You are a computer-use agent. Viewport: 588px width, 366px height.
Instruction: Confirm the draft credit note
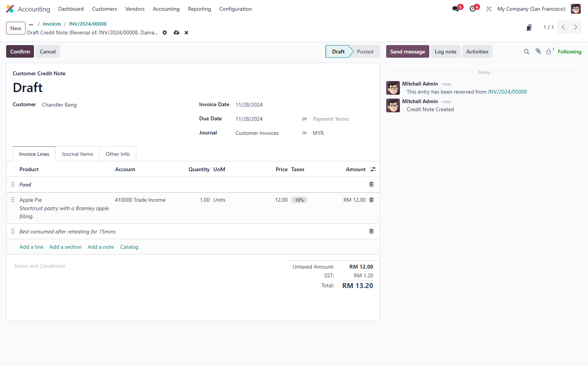pos(20,52)
